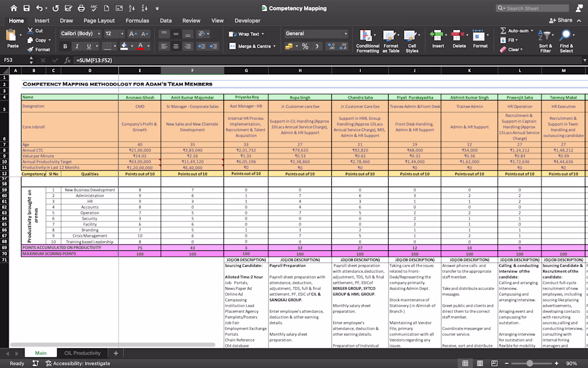Expand the Merge & Centre options arrow

tap(275, 46)
